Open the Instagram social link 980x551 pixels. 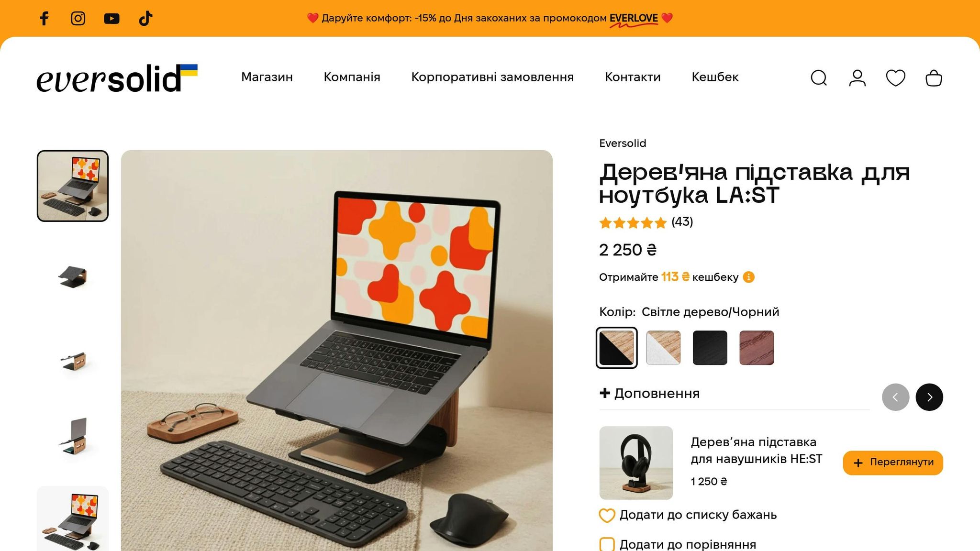[x=78, y=18]
